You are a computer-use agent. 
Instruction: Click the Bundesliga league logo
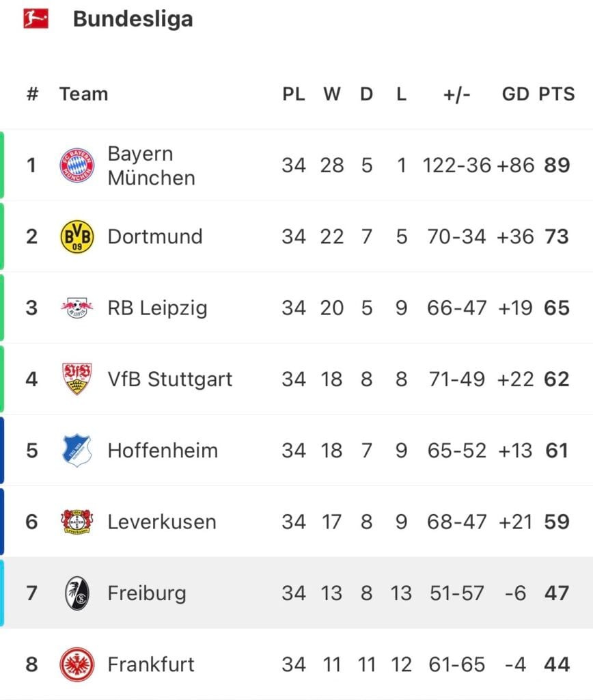36,18
